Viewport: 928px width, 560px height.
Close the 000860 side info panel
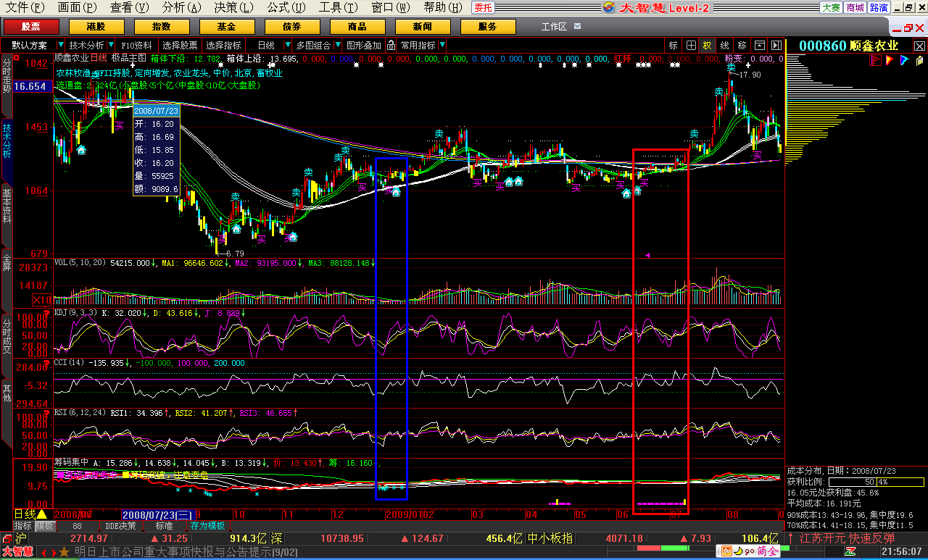pos(920,46)
